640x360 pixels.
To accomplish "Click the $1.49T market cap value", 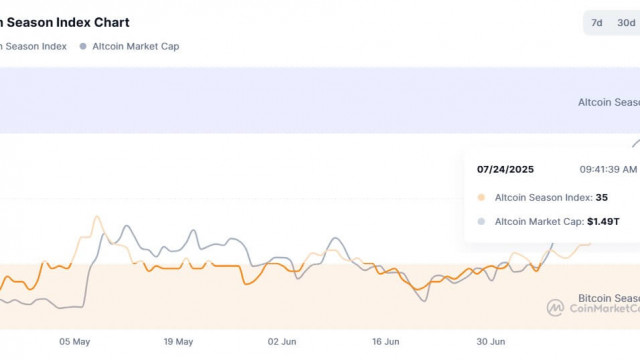I will pyautogui.click(x=603, y=222).
